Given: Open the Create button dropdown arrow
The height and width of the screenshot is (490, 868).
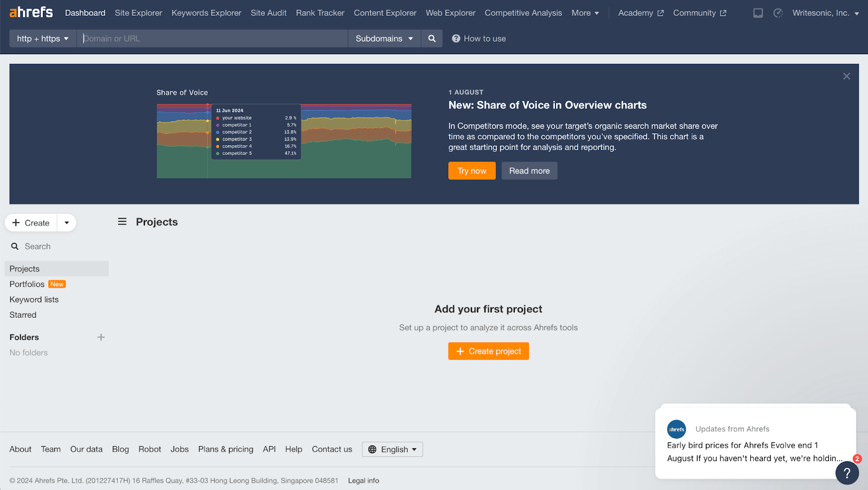Looking at the screenshot, I should coord(66,222).
